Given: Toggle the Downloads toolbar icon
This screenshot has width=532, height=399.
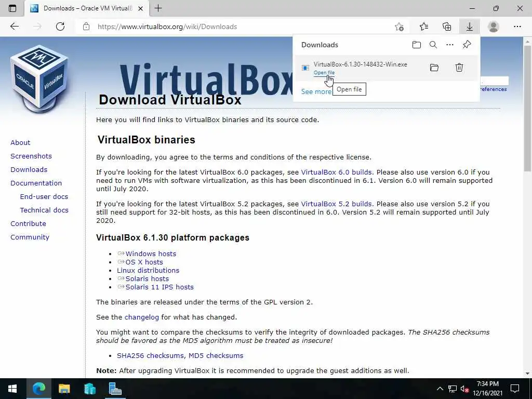Looking at the screenshot, I should (470, 26).
